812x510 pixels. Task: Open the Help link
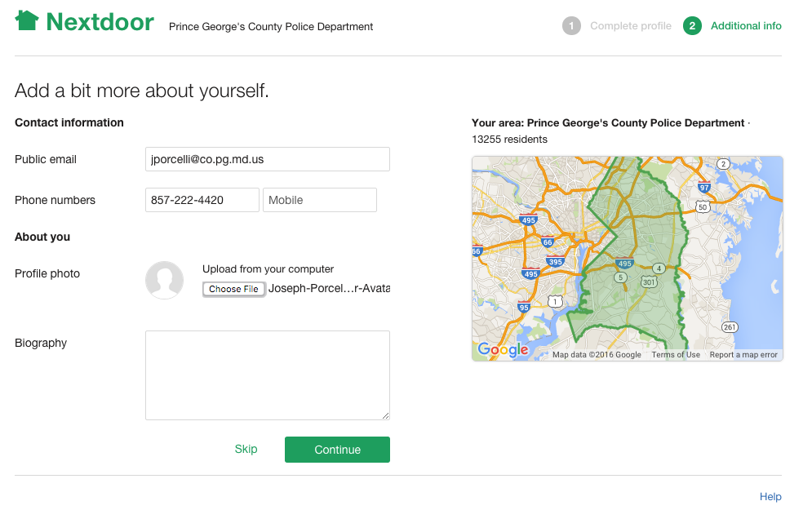(770, 496)
